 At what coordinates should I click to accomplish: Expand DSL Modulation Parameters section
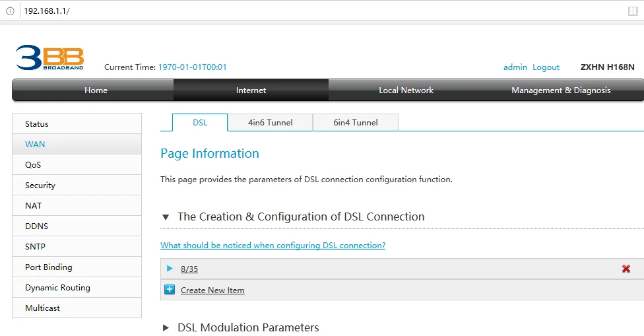click(x=166, y=327)
